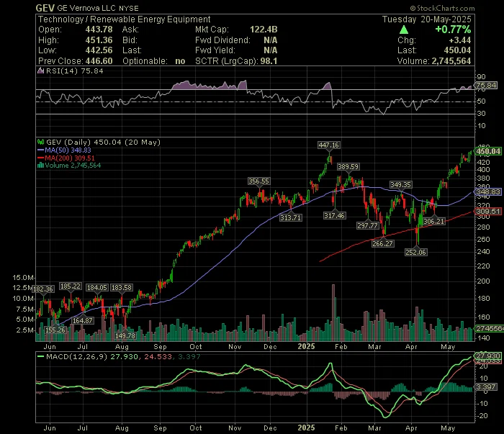The width and height of the screenshot is (504, 434).
Task: Click the 313.71 low price label
Action: 291,218
